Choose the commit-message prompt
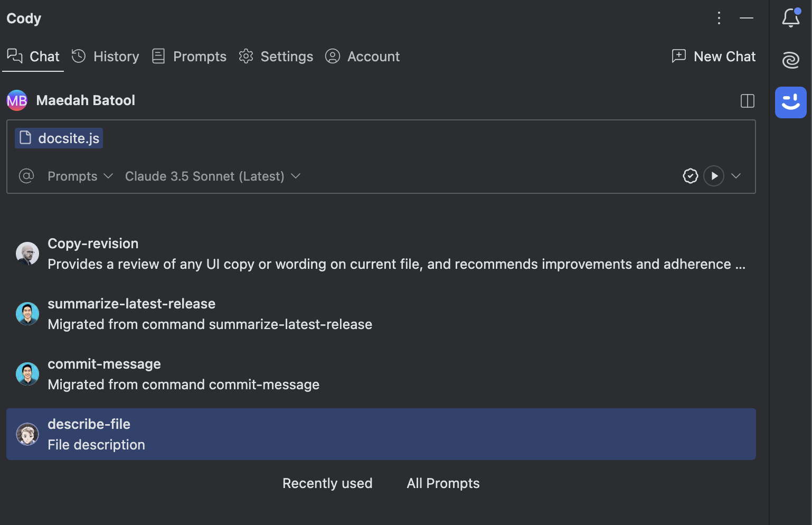 pyautogui.click(x=381, y=374)
